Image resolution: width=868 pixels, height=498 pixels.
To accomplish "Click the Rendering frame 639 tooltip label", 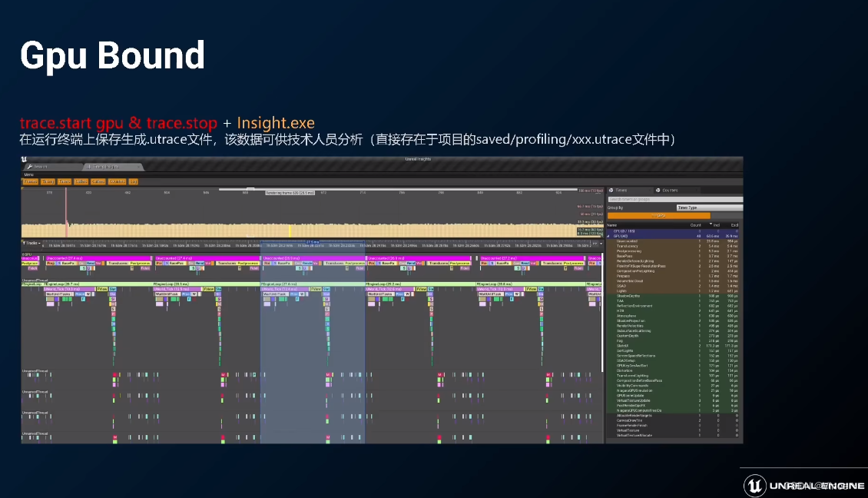I will (290, 193).
